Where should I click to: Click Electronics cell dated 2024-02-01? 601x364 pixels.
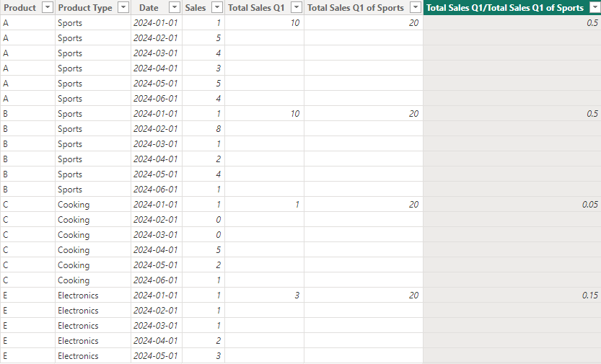pyautogui.click(x=93, y=311)
